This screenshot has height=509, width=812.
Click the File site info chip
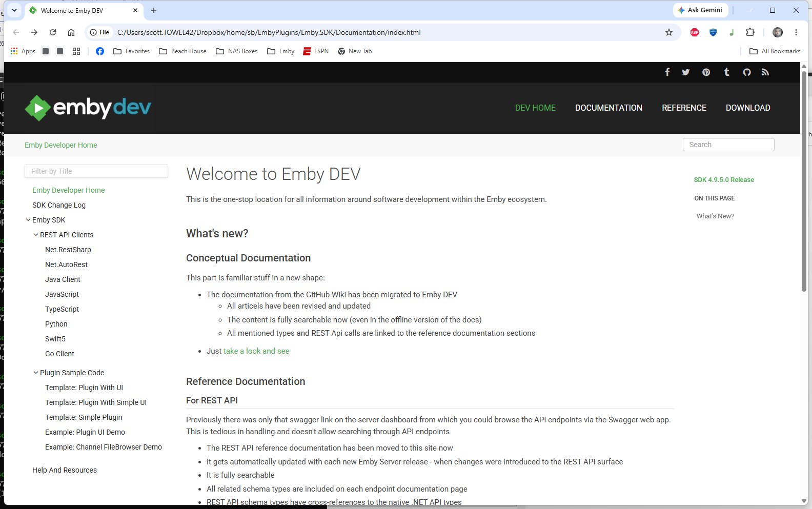click(99, 32)
